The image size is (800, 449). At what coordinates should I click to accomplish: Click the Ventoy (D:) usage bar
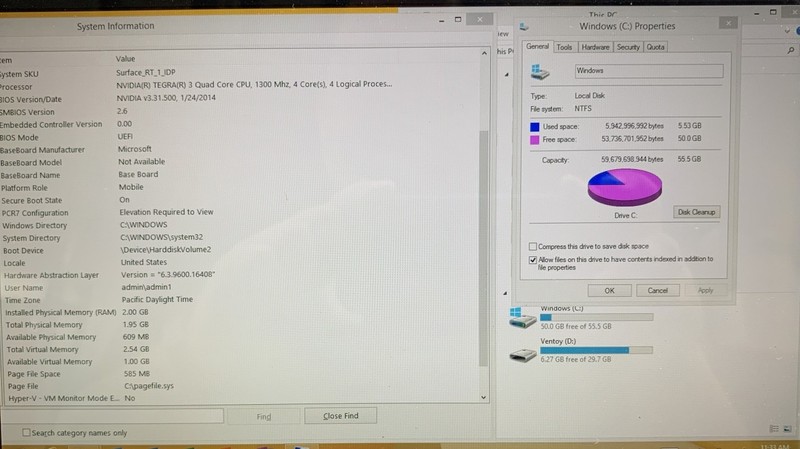click(596, 350)
